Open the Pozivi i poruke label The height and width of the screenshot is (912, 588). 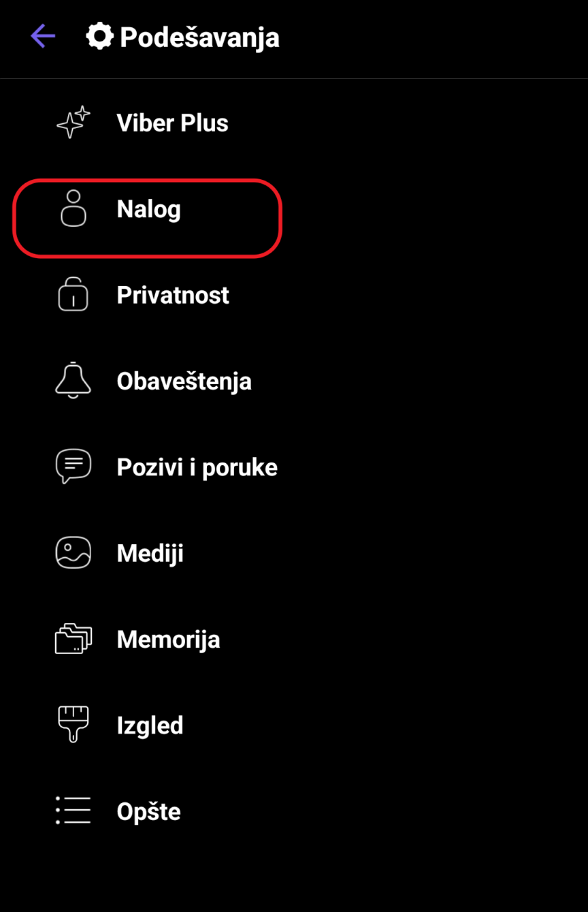[197, 467]
